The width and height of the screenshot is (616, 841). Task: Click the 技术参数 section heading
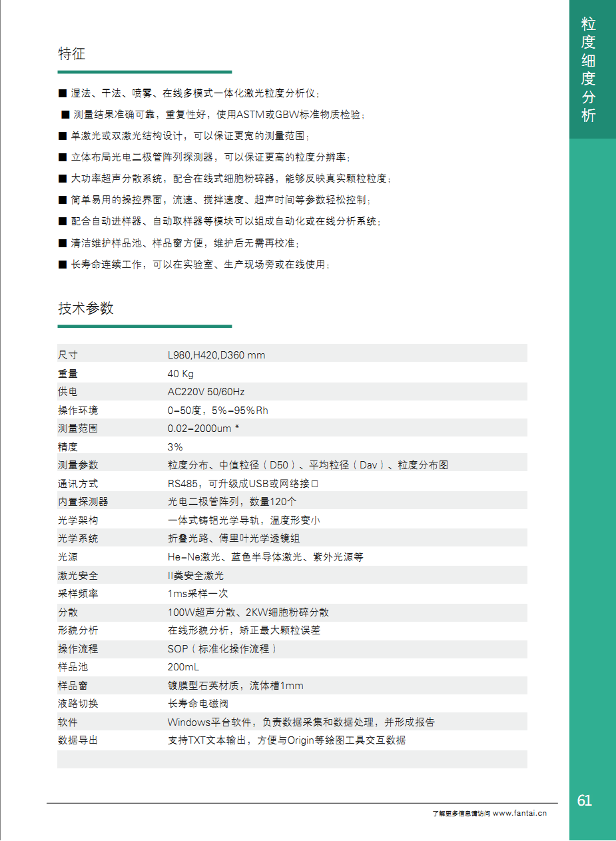click(x=86, y=309)
